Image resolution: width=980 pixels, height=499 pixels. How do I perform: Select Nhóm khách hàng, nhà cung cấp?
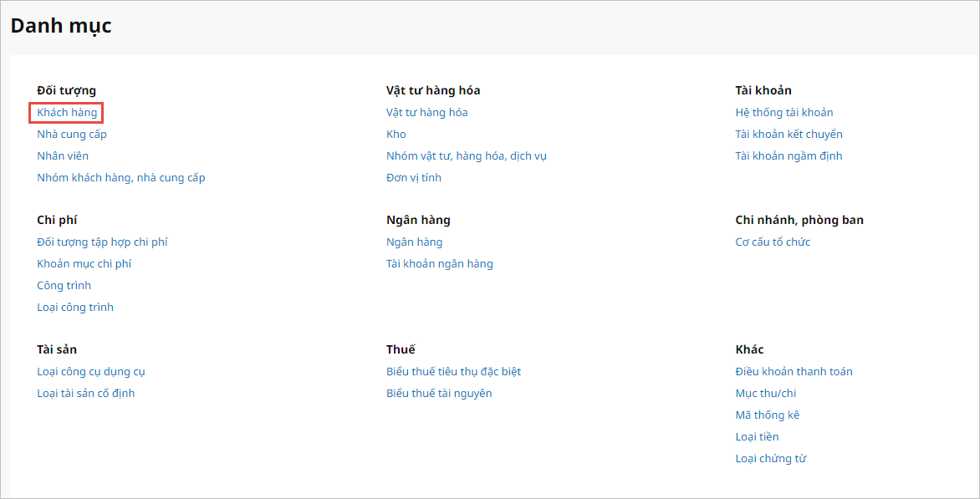click(121, 177)
